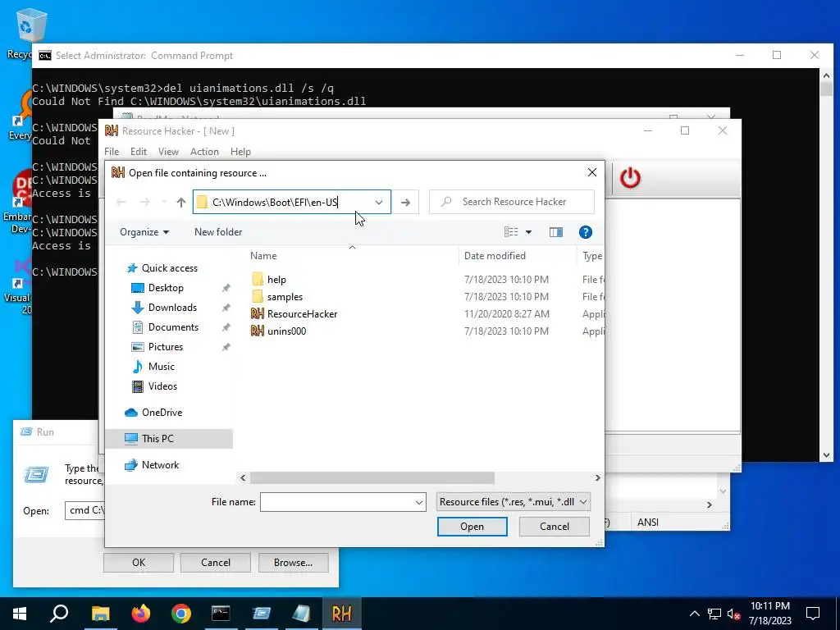Open File Explorer from taskbar

tap(100, 614)
